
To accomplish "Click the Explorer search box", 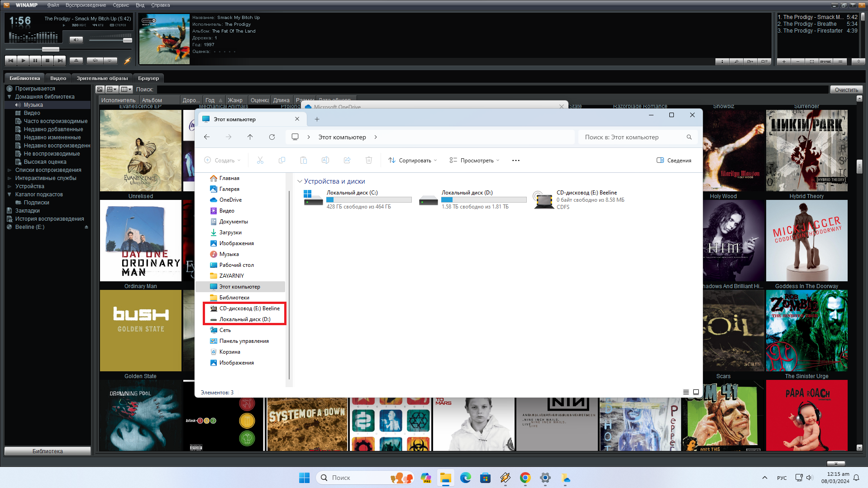I will [637, 137].
